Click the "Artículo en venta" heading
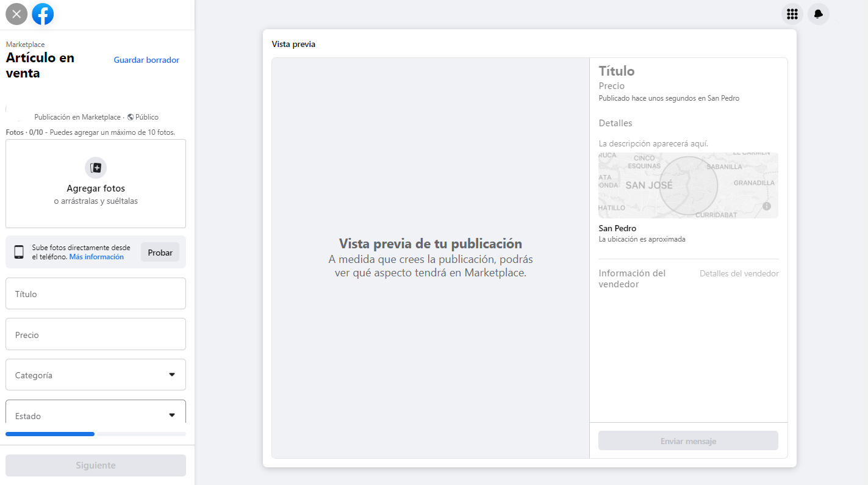This screenshot has height=485, width=868. point(40,65)
